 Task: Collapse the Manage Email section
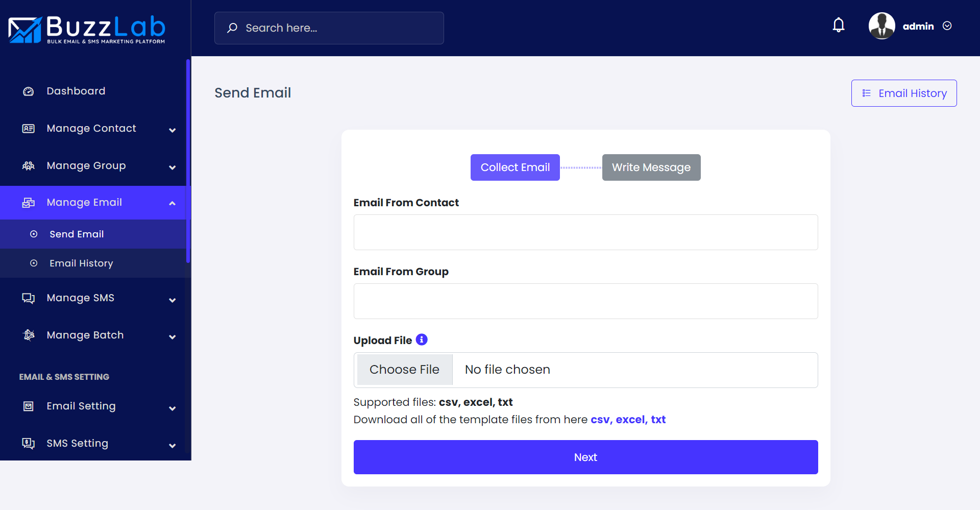[x=173, y=203]
